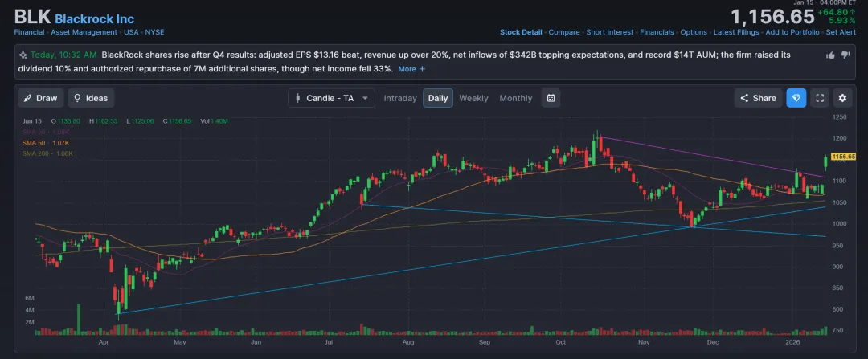868x359 pixels.
Task: Open the calendar date range icon
Action: (x=551, y=98)
